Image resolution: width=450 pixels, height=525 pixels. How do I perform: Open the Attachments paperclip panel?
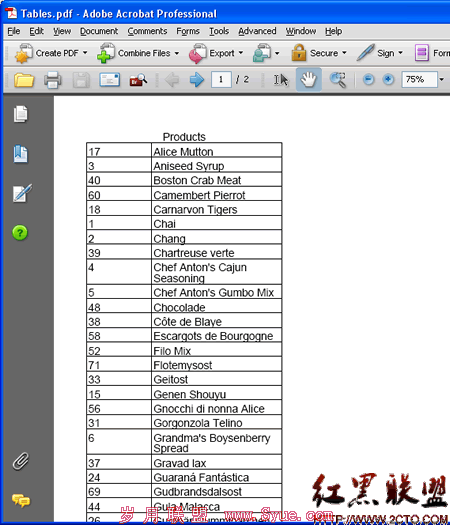(21, 461)
